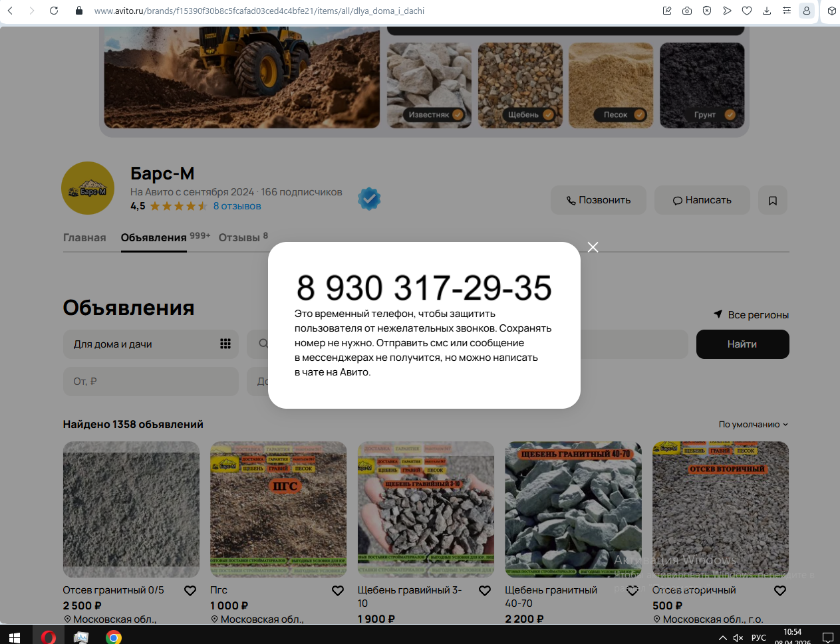This screenshot has height=644, width=840.
Task: Open the Windows notification center
Action: 828,638
